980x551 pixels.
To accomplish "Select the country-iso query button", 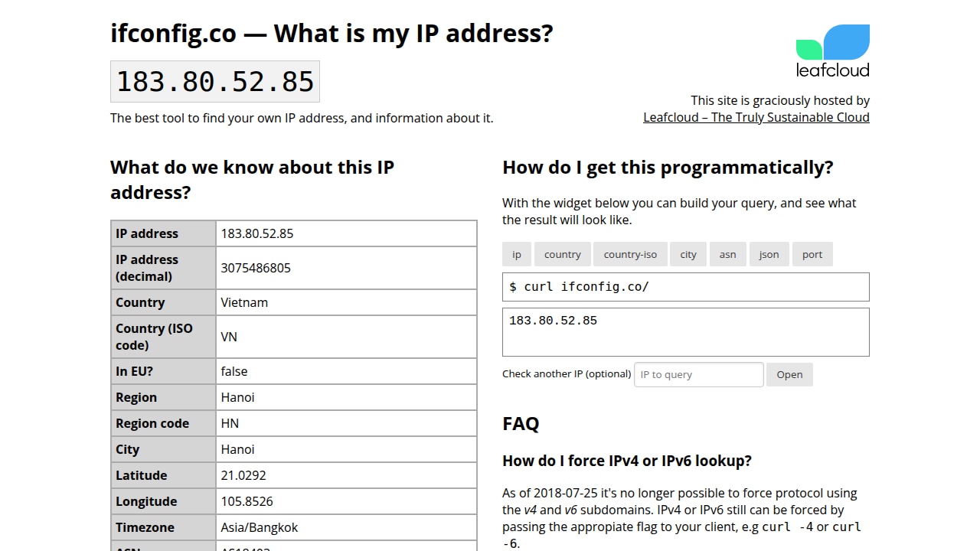I will tap(630, 254).
